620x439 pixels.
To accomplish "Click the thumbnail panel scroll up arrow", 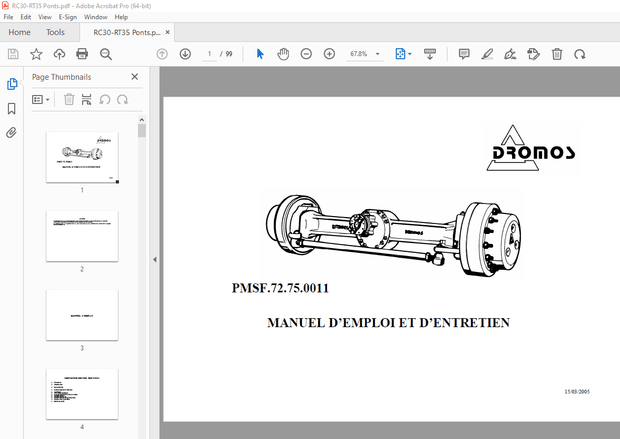I will click(142, 119).
